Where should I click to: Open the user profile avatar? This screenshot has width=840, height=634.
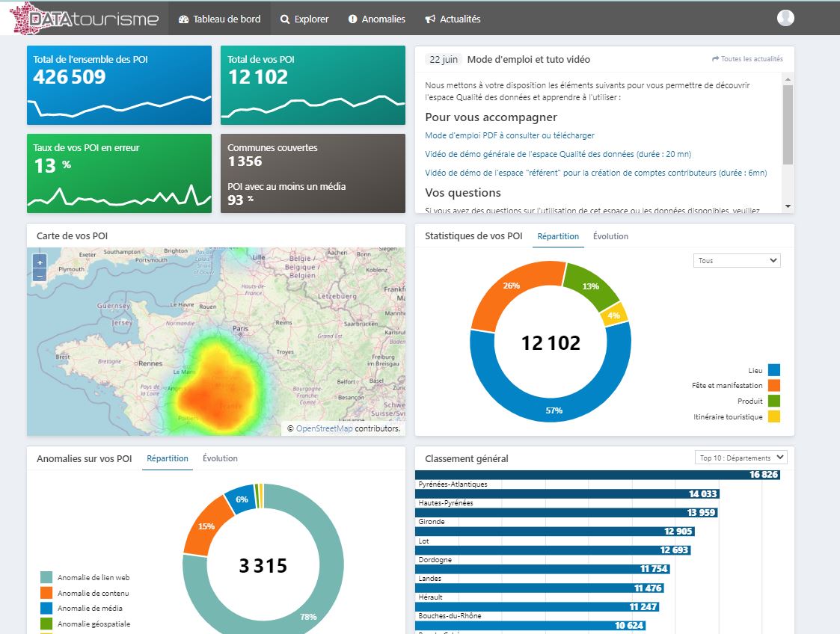[785, 19]
